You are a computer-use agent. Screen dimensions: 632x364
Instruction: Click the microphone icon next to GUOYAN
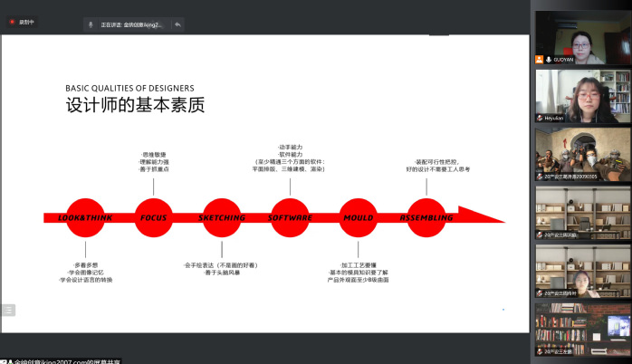coord(549,60)
